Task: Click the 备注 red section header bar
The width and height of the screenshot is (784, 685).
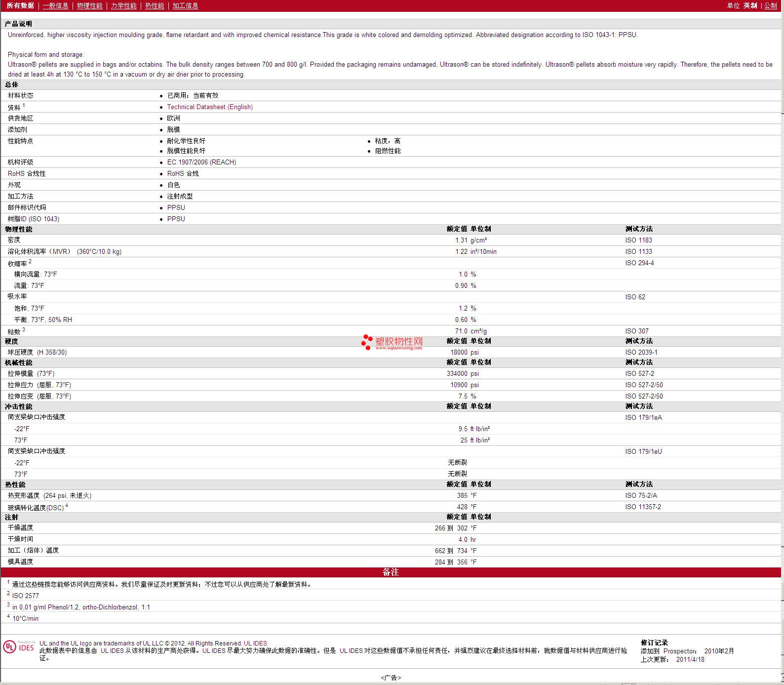Action: click(x=391, y=572)
